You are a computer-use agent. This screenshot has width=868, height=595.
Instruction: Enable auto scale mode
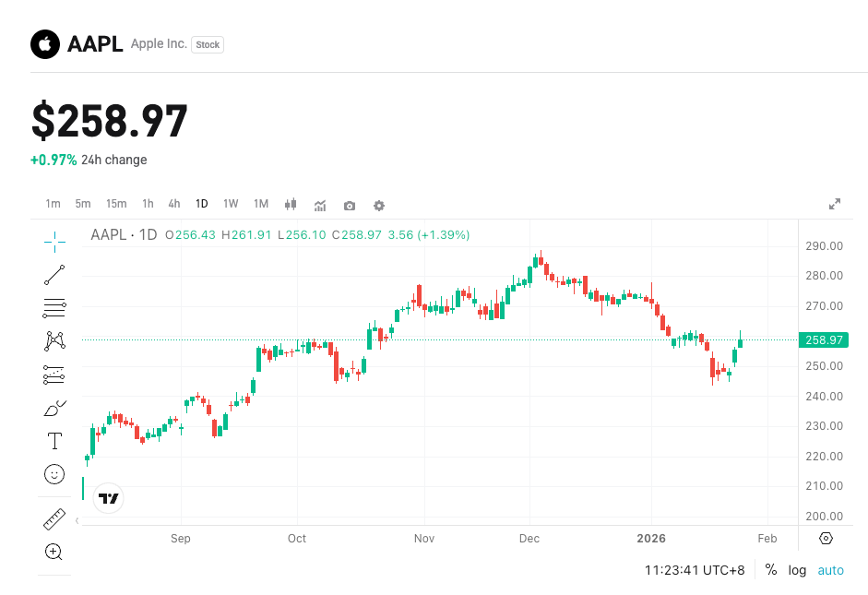[x=830, y=570]
